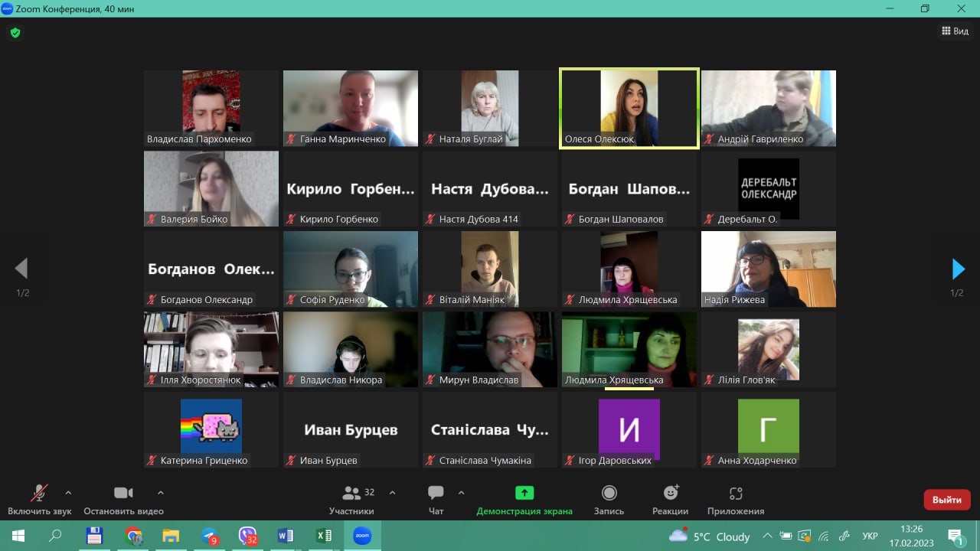Viewport: 980px width, 551px height.
Task: Leave the meeting with Выйти button
Action: [946, 500]
